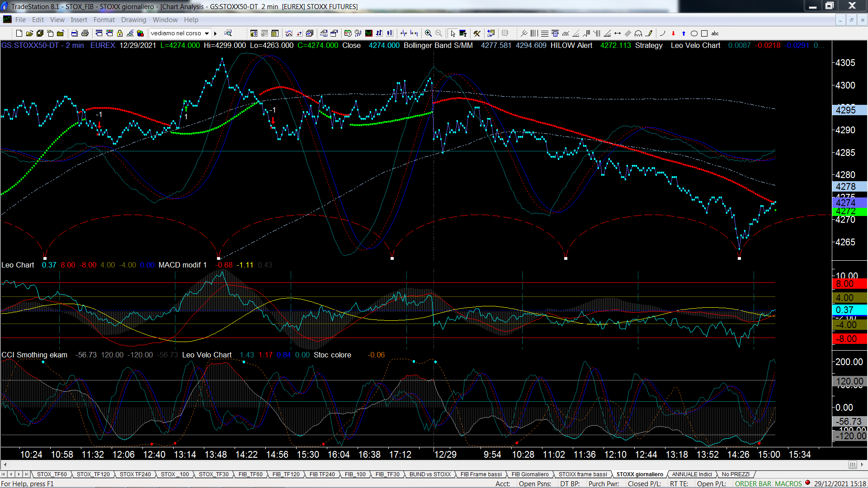Click the last-tab navigation arrow
Viewport: 868px width, 488px height.
click(26, 474)
